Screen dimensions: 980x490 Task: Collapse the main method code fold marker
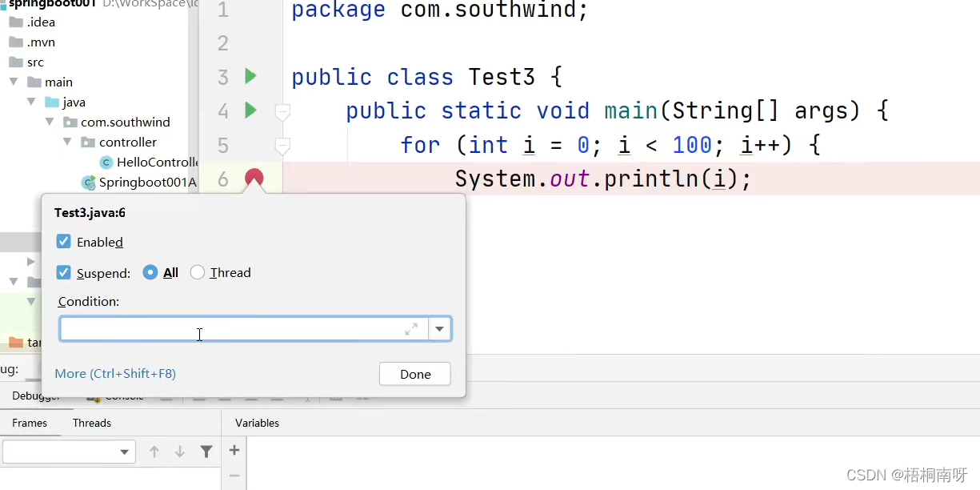[x=282, y=112]
